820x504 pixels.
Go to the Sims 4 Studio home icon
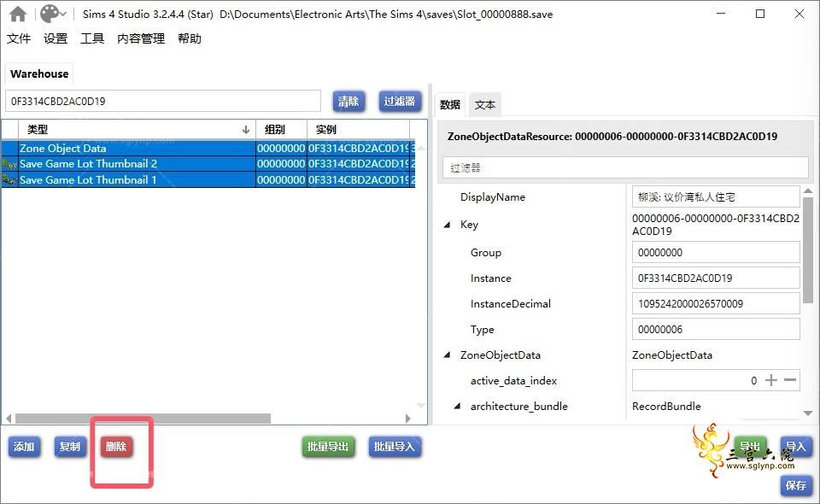coord(18,15)
